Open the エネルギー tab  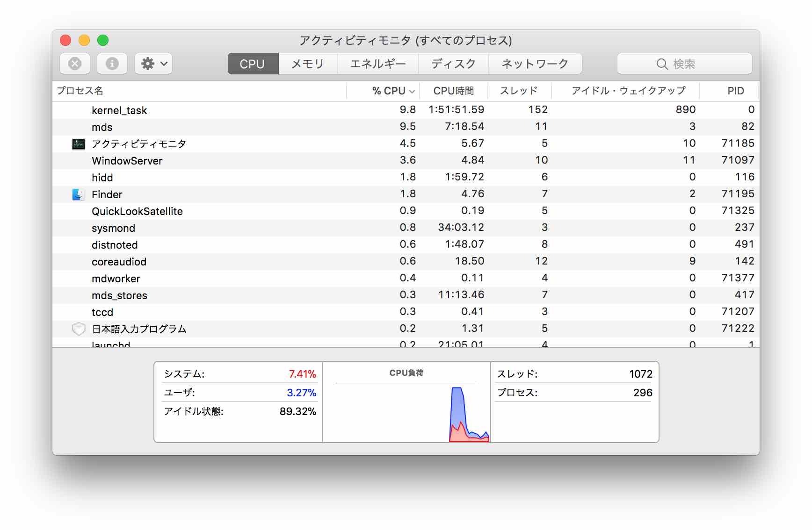pos(378,64)
